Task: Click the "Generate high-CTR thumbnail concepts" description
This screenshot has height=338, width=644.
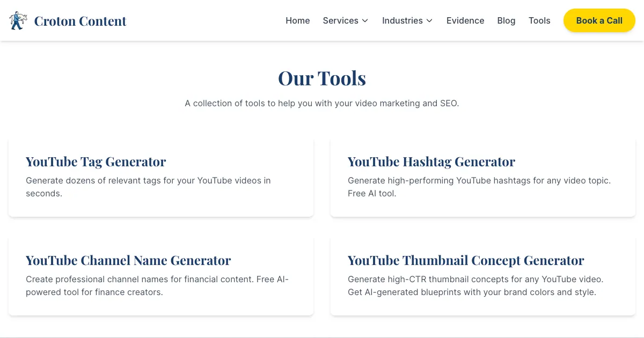Action: [475, 285]
